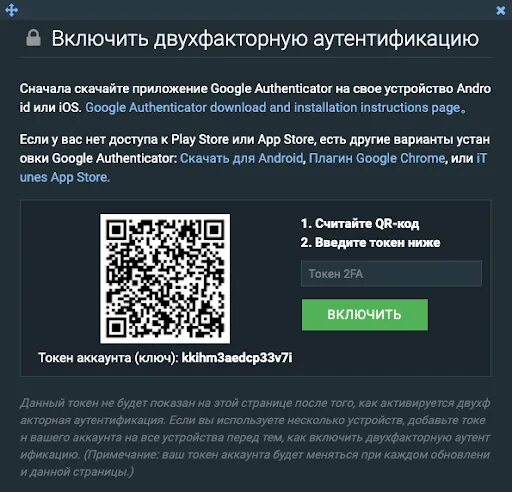Focus the Токен 2FA input field
Viewport: 512px width, 492px height.
391,274
